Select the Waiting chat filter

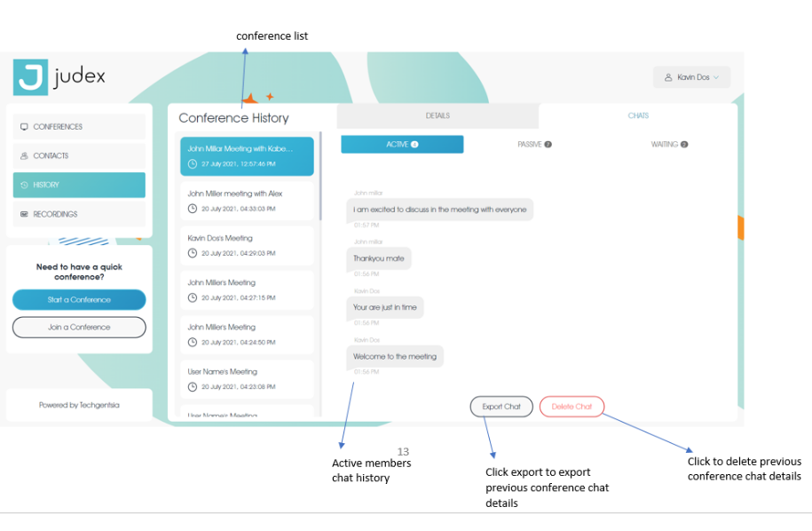[669, 144]
